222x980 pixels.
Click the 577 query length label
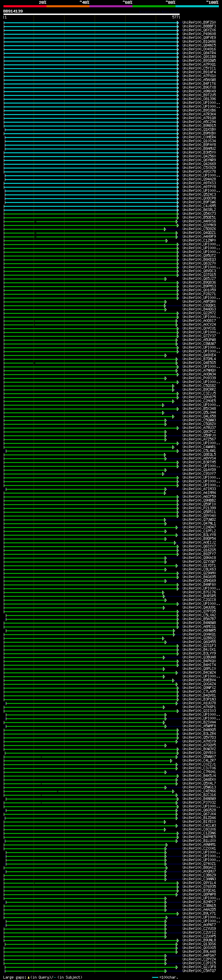175,17
